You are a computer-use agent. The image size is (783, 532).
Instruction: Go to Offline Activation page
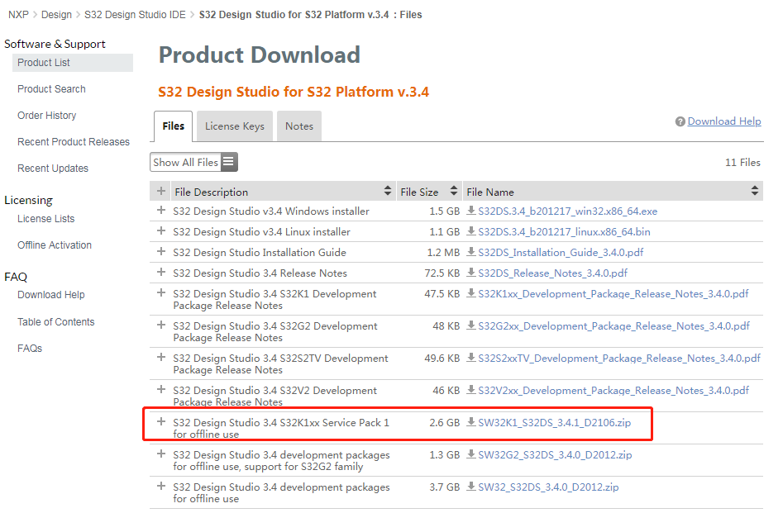coord(55,245)
